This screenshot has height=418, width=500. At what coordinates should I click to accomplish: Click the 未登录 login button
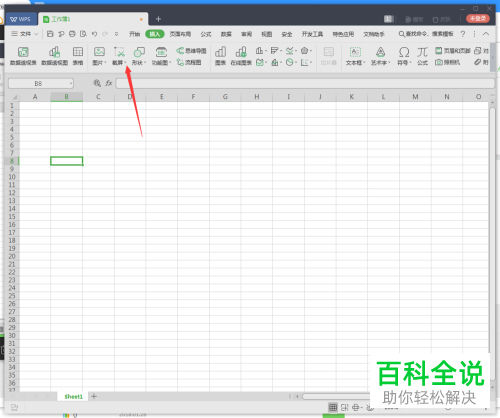tap(478, 19)
